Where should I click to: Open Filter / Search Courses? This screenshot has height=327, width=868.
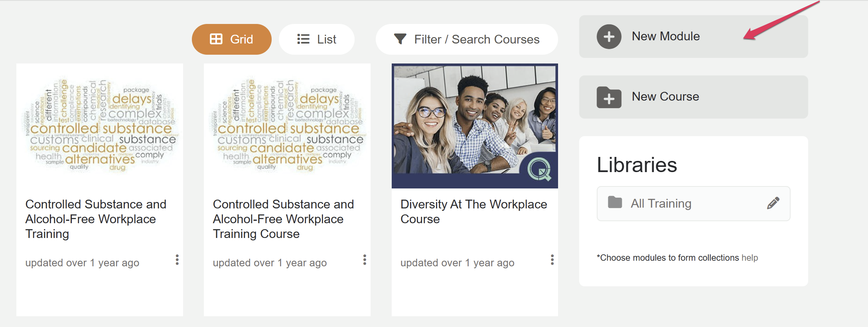[467, 39]
